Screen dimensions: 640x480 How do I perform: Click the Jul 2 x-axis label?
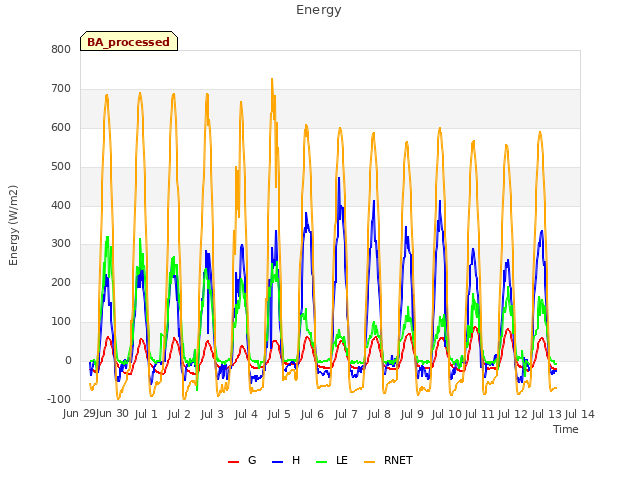(x=179, y=414)
